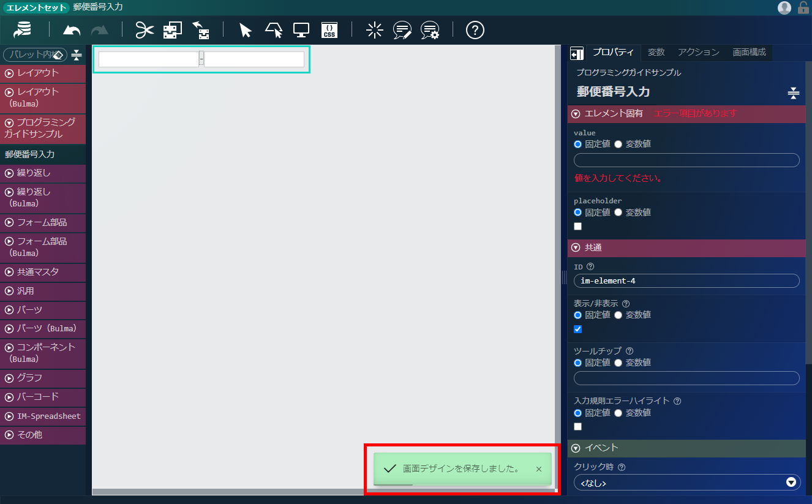Screen dimensions: 812x504
Task: Switch to the アクション tab
Action: pyautogui.click(x=699, y=53)
